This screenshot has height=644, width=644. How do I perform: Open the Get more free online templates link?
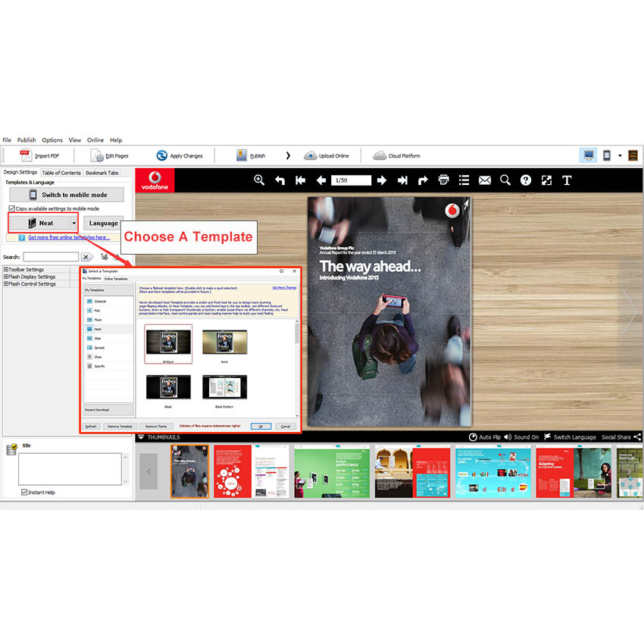[x=69, y=237]
